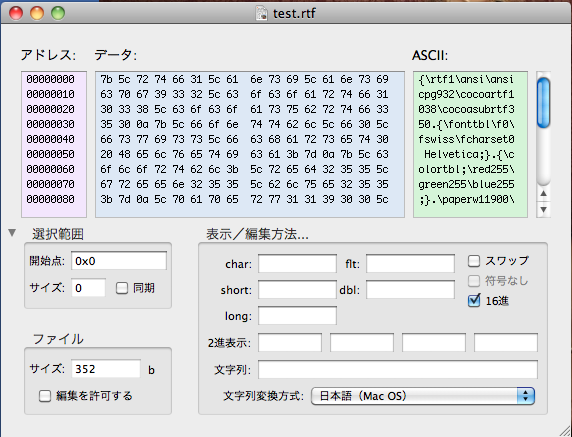Click ASCII line green255\blue255
This screenshot has height=437, width=572.
[x=466, y=184]
